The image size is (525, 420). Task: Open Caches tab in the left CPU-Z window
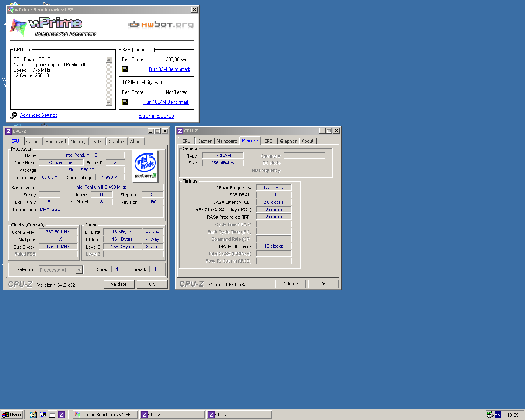[33, 142]
